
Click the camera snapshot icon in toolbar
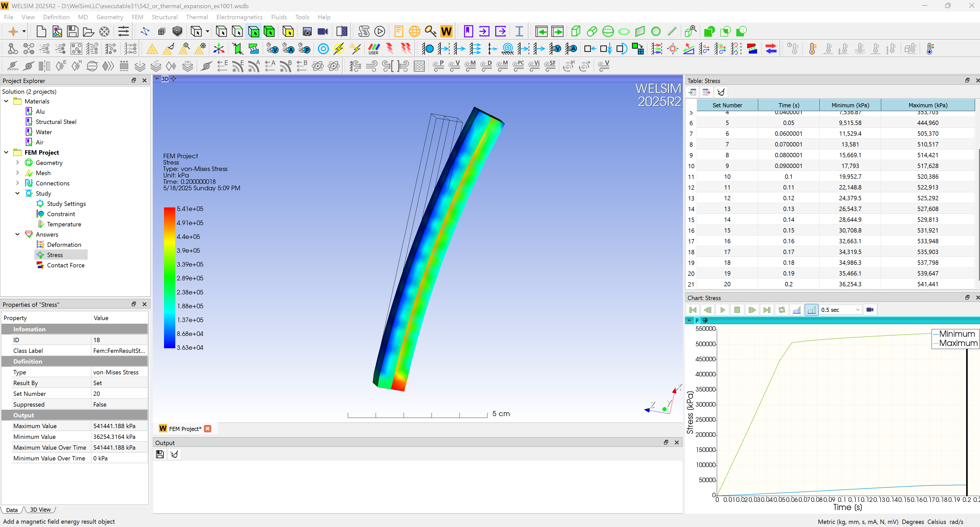(x=307, y=31)
